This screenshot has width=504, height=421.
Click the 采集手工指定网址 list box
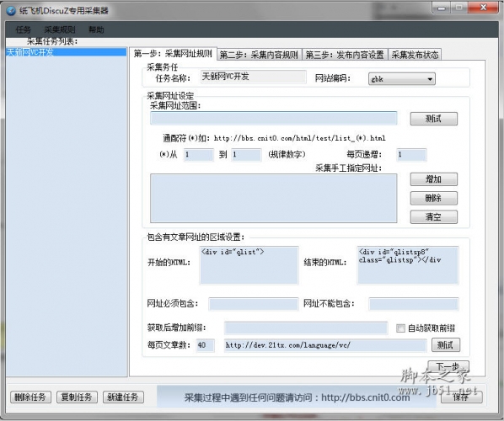274,198
